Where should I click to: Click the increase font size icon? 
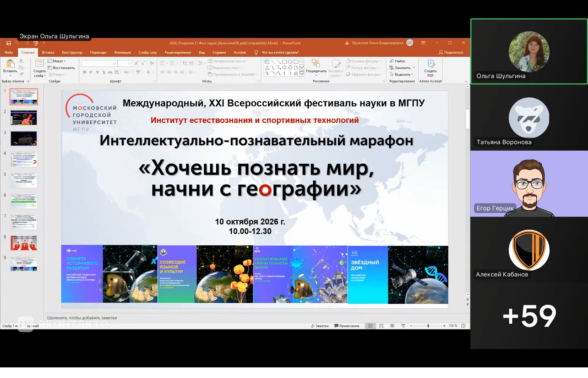coord(137,63)
